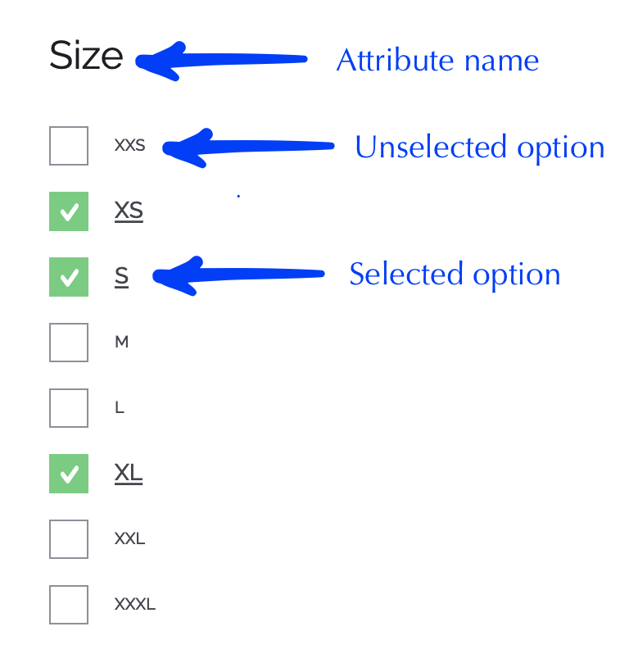Click the green checkmark next to XL
The width and height of the screenshot is (629, 672).
point(69,474)
